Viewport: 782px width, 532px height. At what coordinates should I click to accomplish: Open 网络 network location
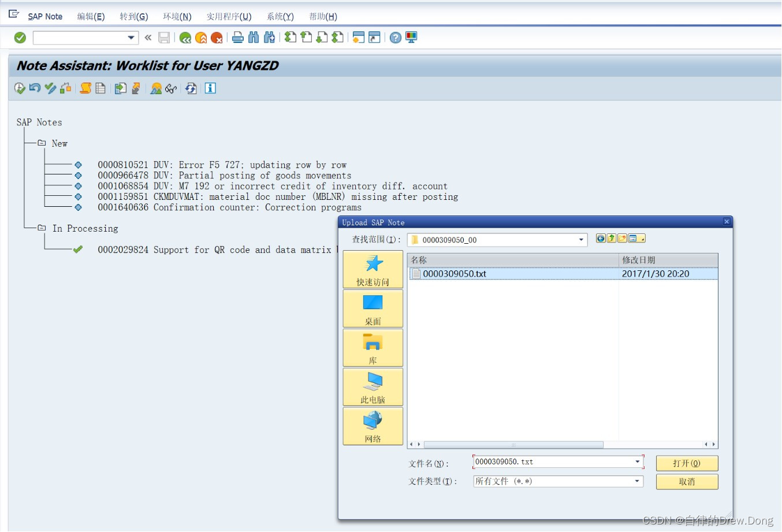tap(373, 426)
